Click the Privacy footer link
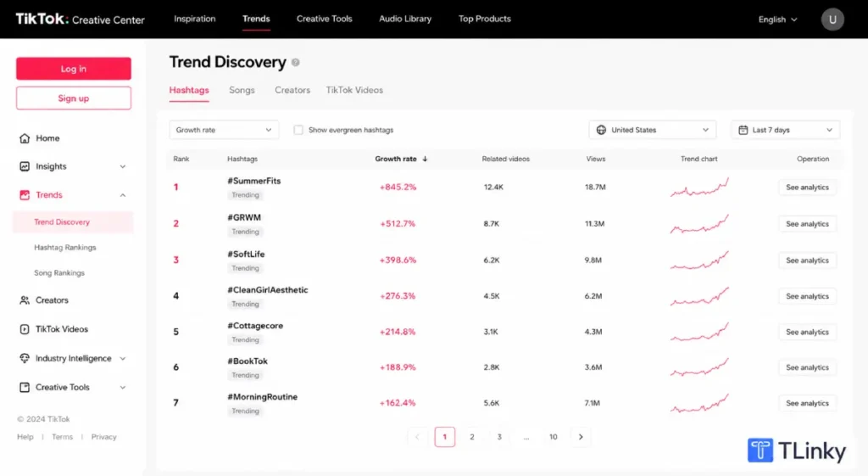 [104, 437]
